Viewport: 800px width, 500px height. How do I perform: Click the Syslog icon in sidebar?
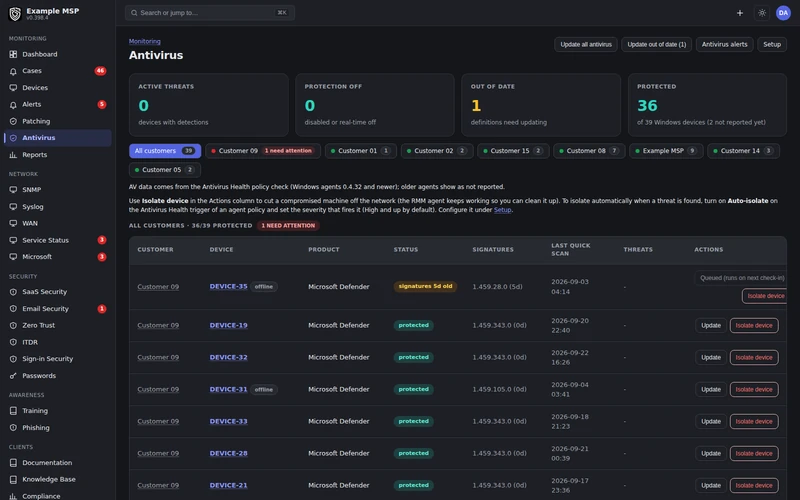tap(13, 207)
